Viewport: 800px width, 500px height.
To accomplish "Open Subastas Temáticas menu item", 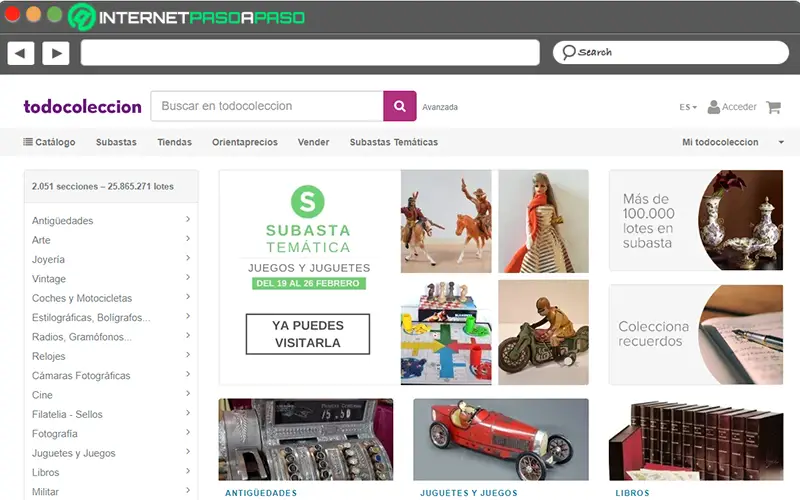I will [x=394, y=142].
